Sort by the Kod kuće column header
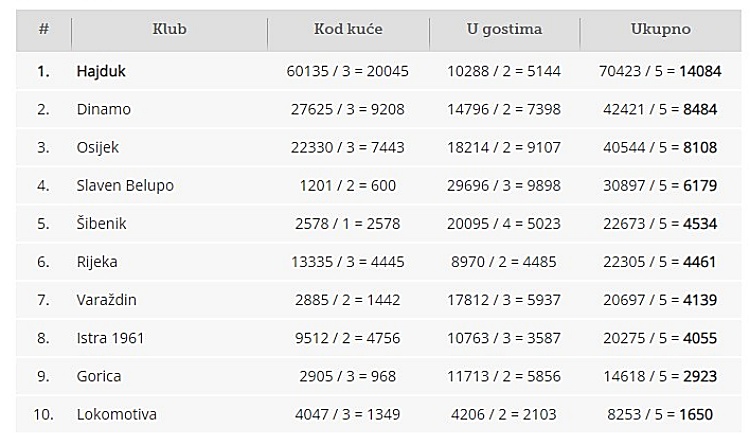 click(x=348, y=29)
